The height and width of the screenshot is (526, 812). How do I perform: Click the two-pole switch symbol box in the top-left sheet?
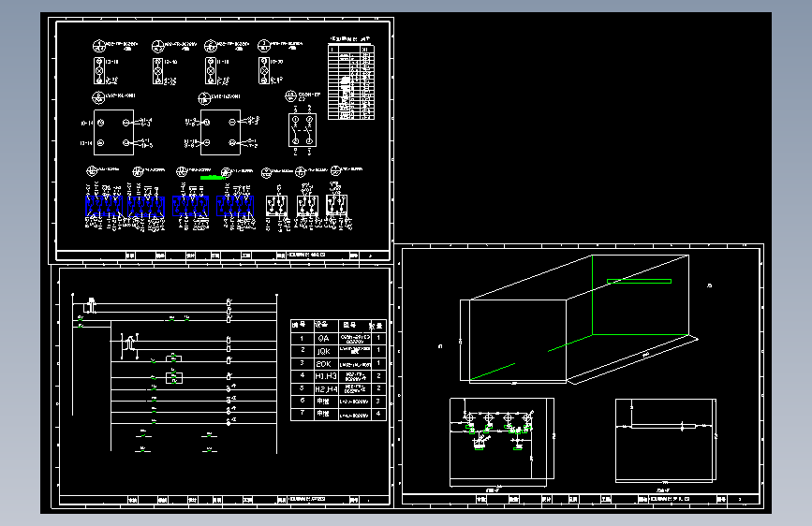pyautogui.click(x=302, y=130)
